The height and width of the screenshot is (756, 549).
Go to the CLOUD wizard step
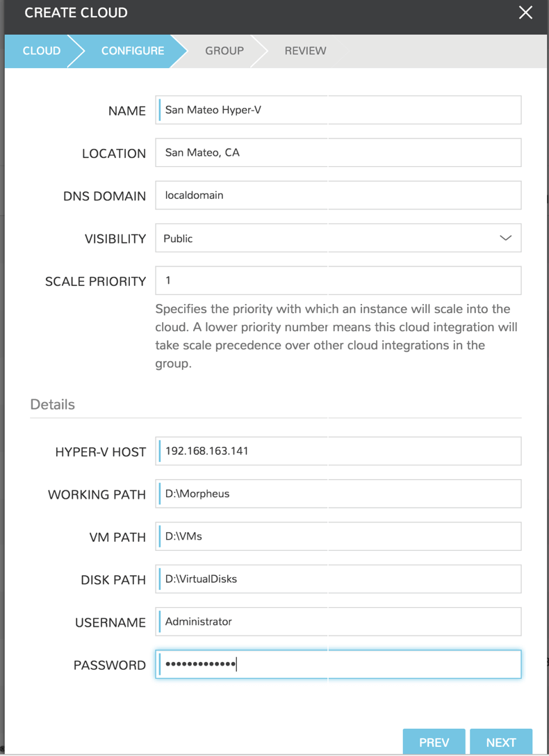point(41,51)
